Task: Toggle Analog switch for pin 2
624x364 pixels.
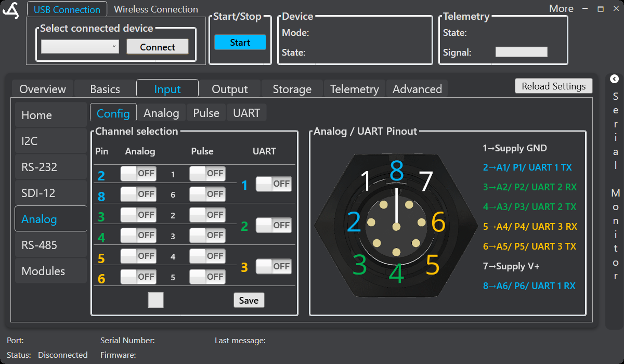Action: point(138,174)
